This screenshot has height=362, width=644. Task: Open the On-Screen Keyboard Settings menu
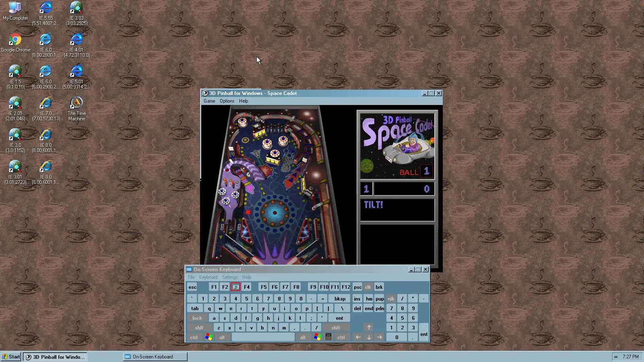(x=230, y=277)
